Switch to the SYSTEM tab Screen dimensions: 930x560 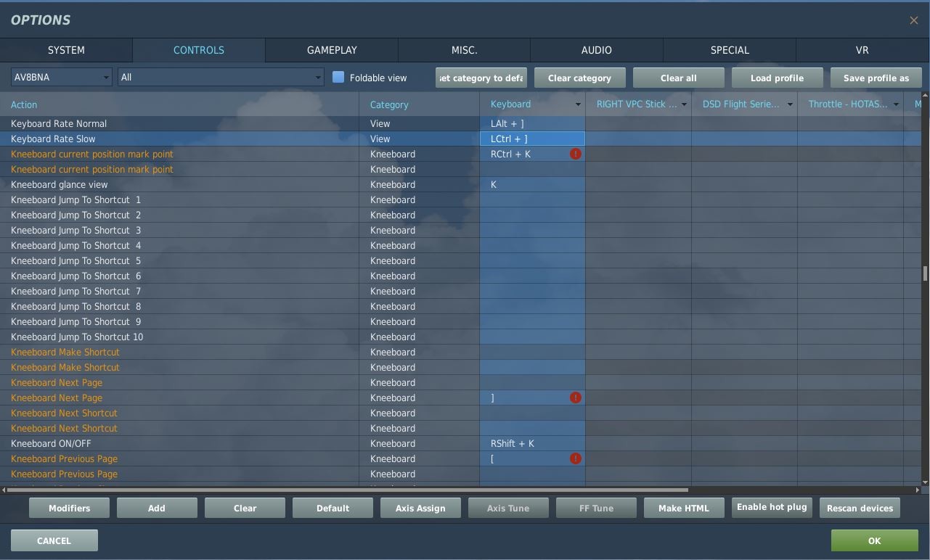[x=66, y=50]
